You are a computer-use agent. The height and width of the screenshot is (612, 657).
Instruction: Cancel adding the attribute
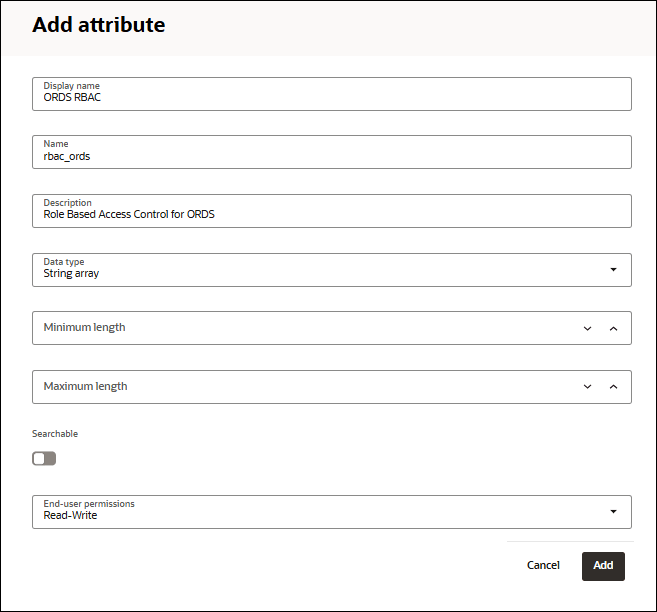pos(543,566)
